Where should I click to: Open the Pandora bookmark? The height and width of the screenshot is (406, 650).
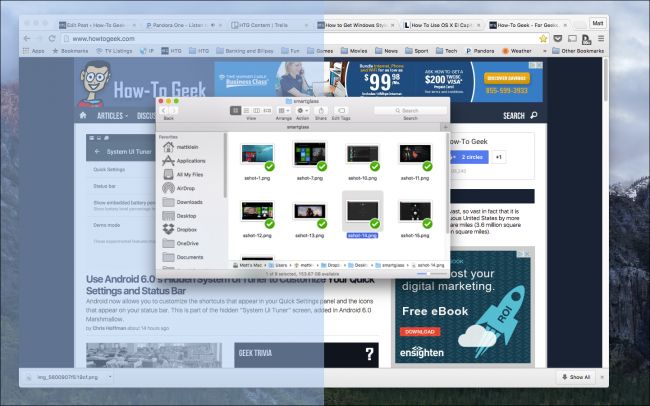[480, 51]
